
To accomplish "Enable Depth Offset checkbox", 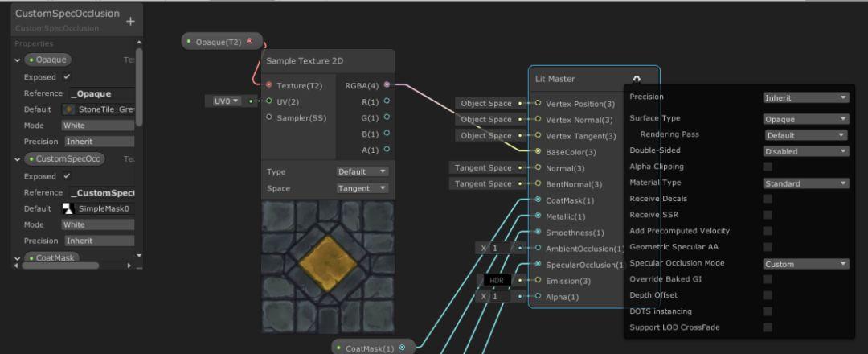I will click(x=768, y=294).
